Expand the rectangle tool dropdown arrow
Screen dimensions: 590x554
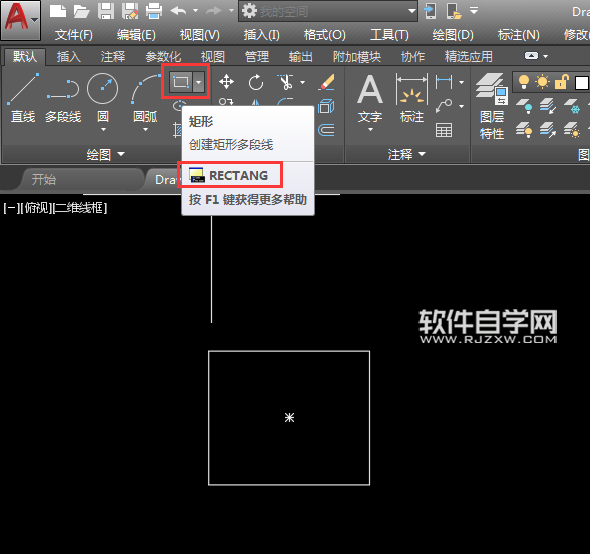(x=199, y=82)
